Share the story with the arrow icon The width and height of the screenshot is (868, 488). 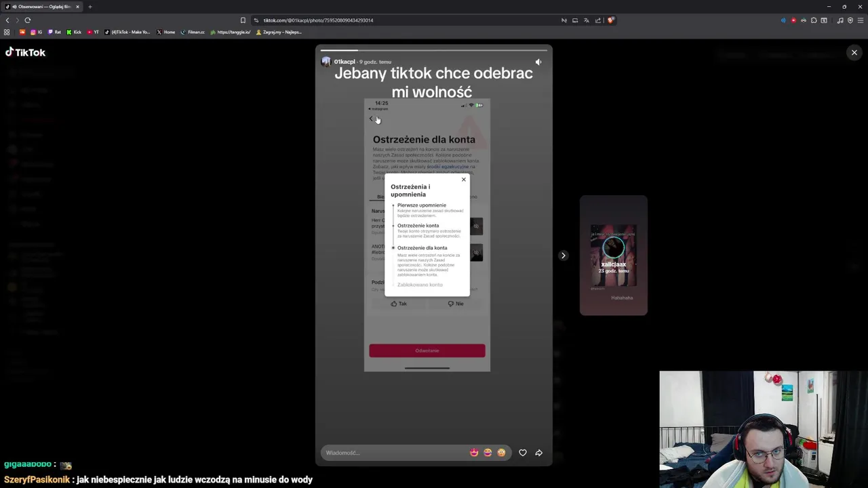click(539, 453)
